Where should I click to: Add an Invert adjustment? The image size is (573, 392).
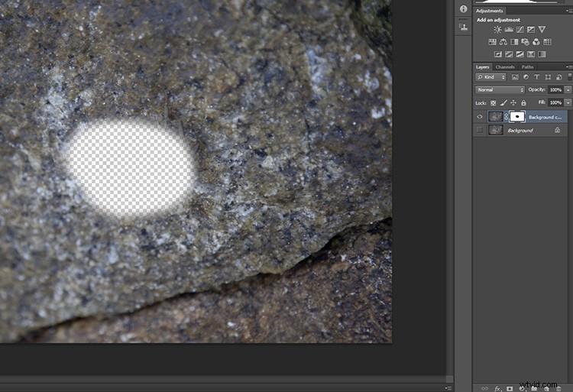497,54
